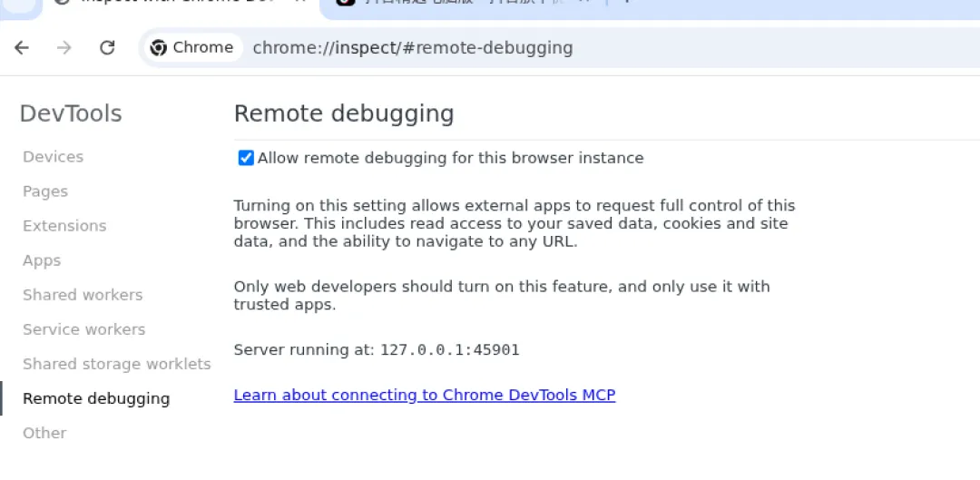Go to Extensions in the sidebar

pyautogui.click(x=64, y=226)
